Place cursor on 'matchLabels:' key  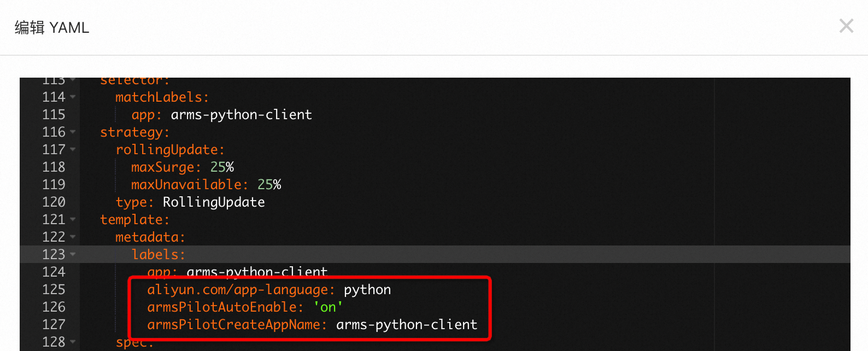pyautogui.click(x=162, y=97)
